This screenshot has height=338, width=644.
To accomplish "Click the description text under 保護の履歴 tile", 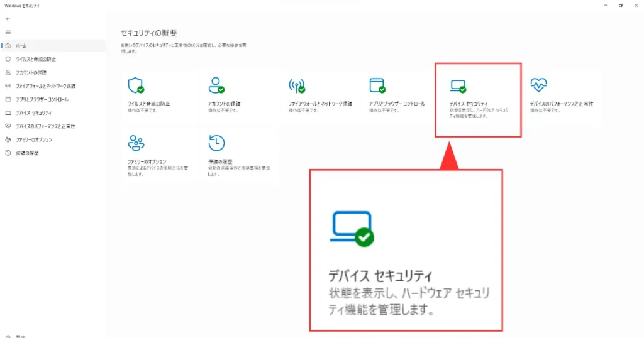I will click(x=238, y=171).
